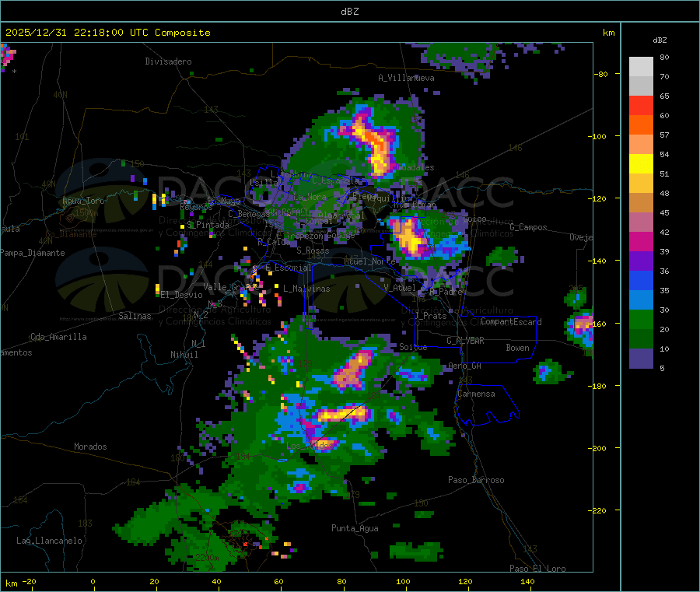
Task: Click the slate 5-10 dBZ legend band
Action: click(641, 359)
